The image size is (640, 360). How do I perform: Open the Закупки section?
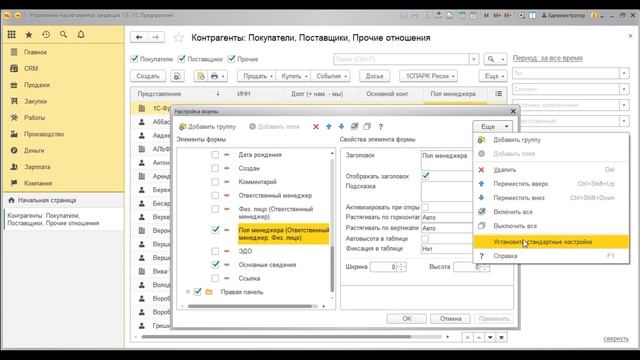(x=36, y=101)
